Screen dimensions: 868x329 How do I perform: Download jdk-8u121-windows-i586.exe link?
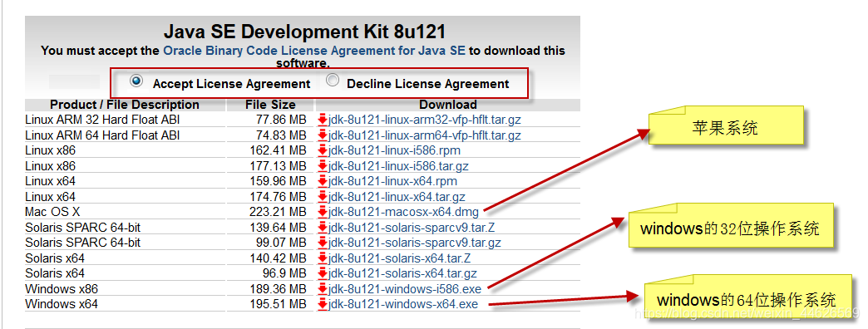405,288
